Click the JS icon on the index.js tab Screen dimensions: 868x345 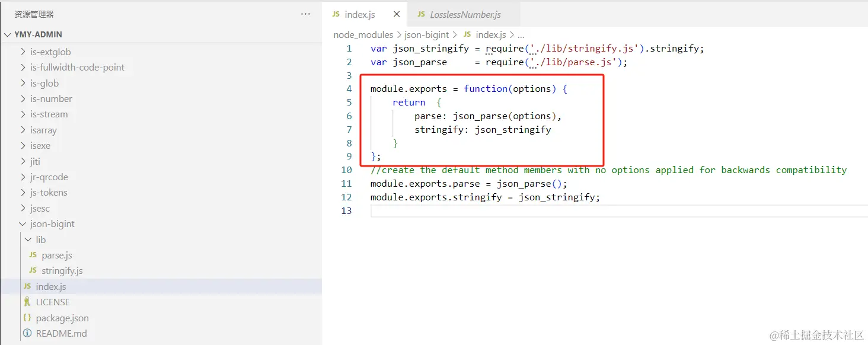(x=336, y=14)
